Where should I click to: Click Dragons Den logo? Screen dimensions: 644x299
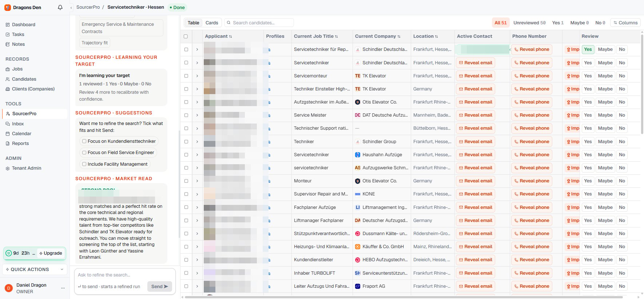pyautogui.click(x=8, y=7)
